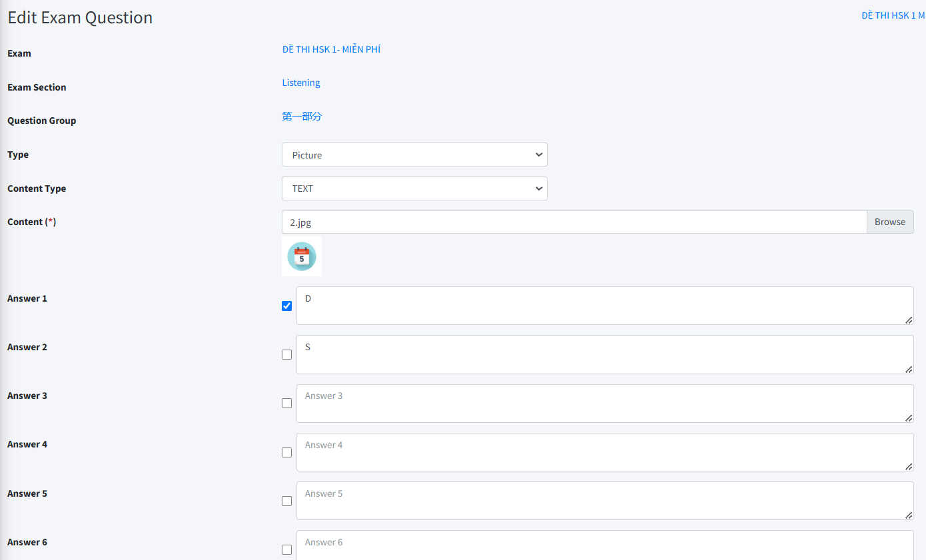Image resolution: width=926 pixels, height=560 pixels.
Task: Open the 第一部分 question group link
Action: 302,117
